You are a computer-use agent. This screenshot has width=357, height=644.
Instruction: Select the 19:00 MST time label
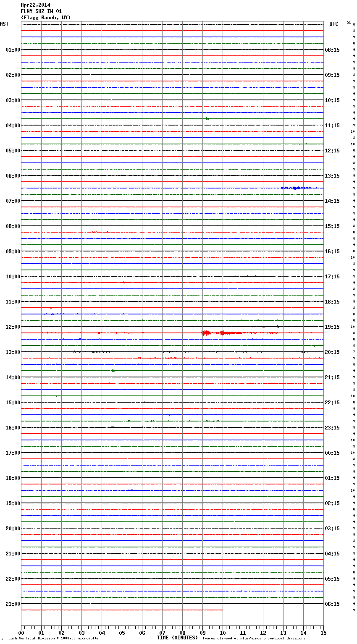(13, 503)
